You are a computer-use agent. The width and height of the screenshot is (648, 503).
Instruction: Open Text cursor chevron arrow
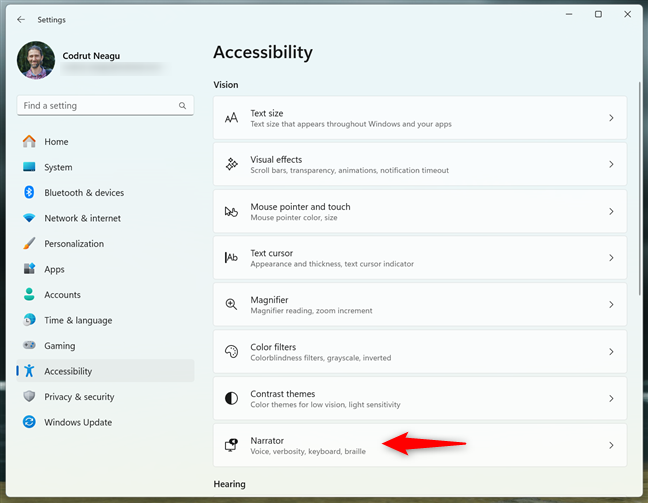tap(611, 258)
